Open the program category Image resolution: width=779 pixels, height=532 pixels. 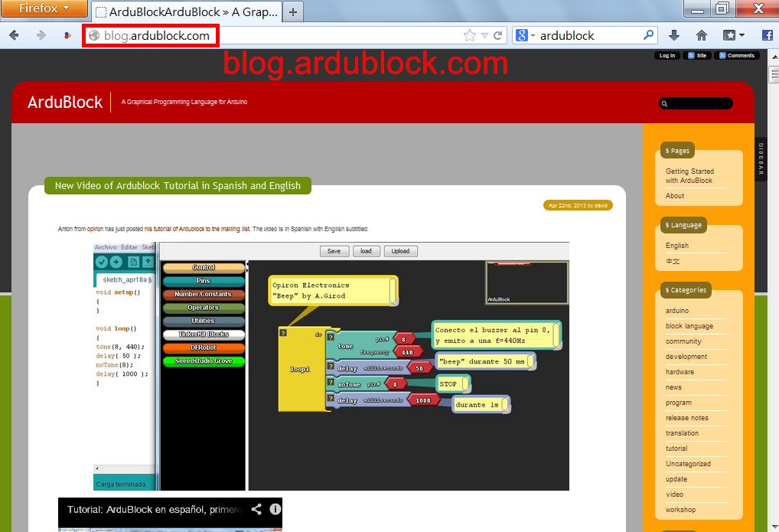pyautogui.click(x=679, y=403)
